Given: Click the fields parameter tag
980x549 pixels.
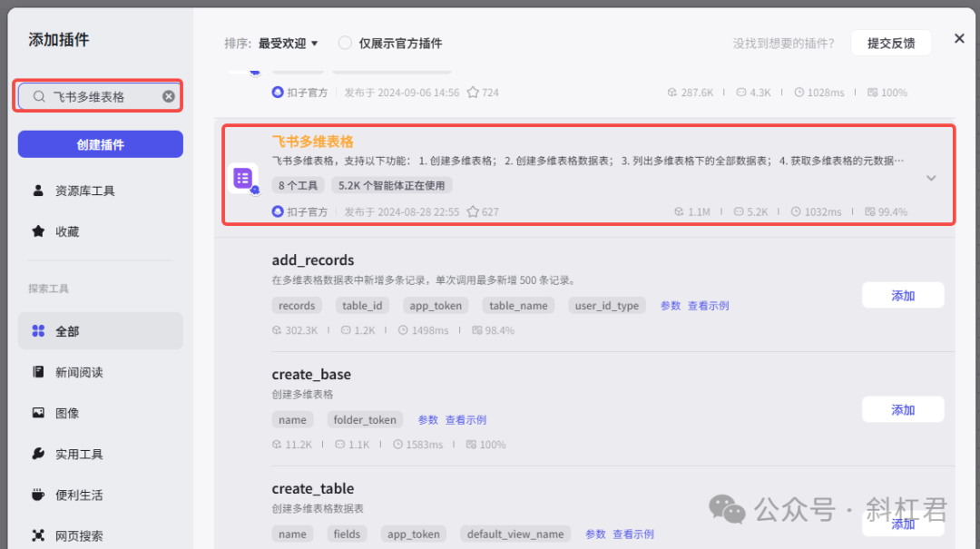Looking at the screenshot, I should [347, 534].
